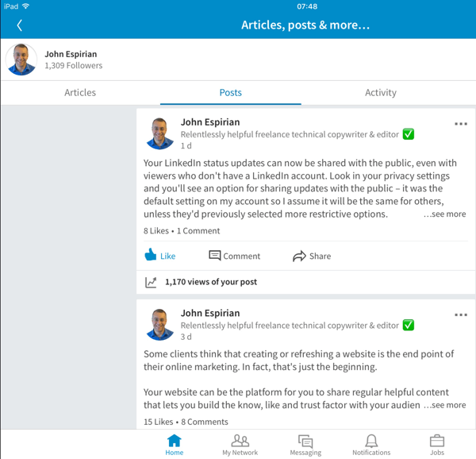Click John Espirian name on the 3 d post
Viewport: 476px width, 459px height.
coord(210,313)
